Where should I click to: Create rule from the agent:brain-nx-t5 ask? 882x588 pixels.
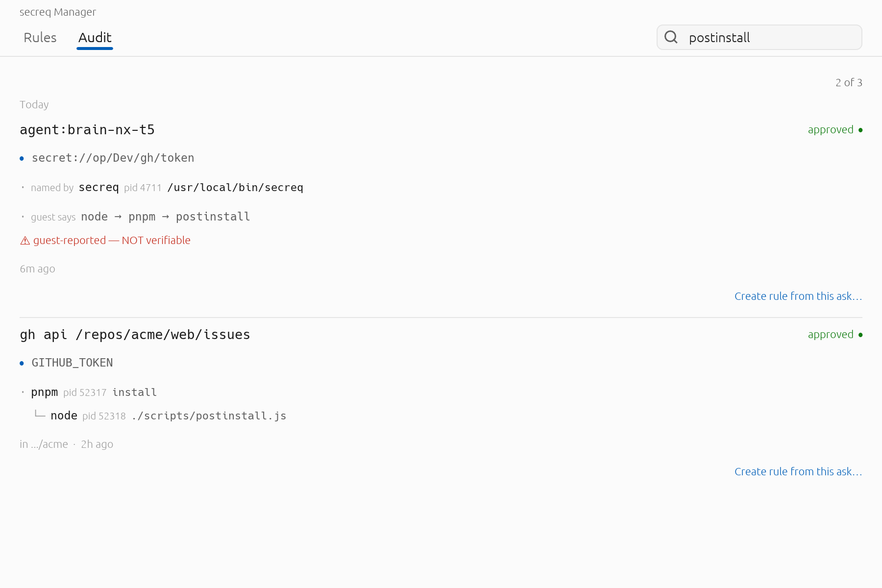tap(798, 296)
